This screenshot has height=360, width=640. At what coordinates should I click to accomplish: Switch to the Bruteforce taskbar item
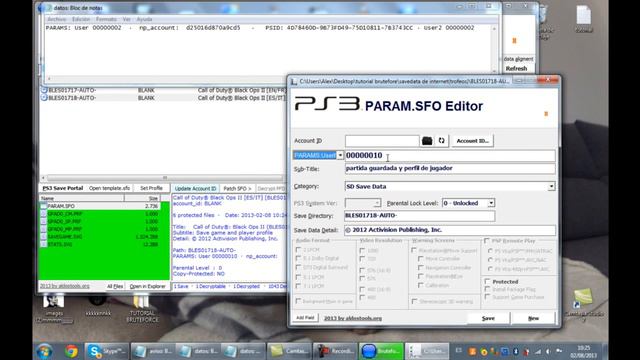click(x=381, y=351)
